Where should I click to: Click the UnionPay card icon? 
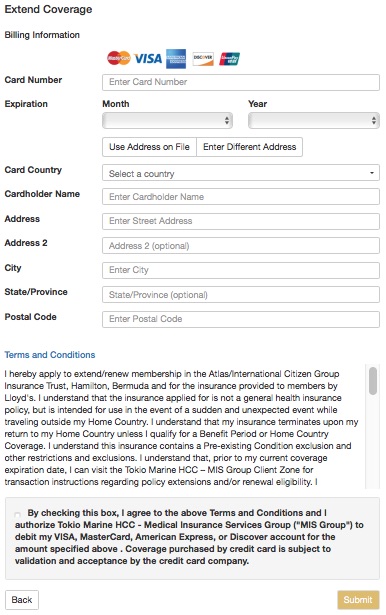[x=229, y=58]
